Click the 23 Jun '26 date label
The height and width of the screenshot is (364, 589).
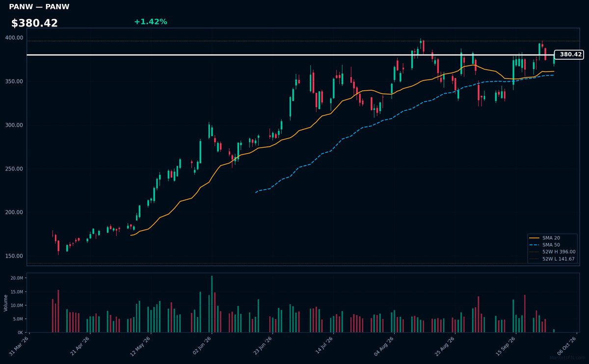coord(264,345)
